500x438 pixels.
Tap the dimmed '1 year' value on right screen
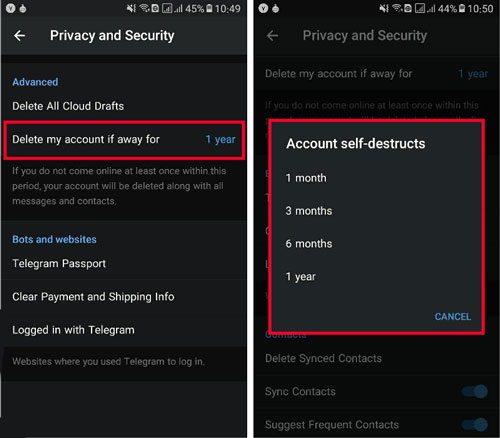[x=473, y=74]
